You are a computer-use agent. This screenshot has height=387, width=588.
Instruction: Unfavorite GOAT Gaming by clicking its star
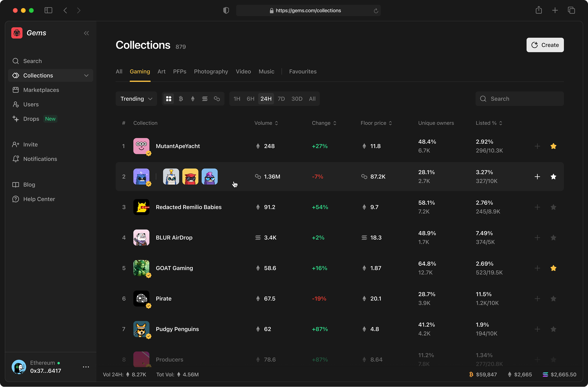pos(553,268)
